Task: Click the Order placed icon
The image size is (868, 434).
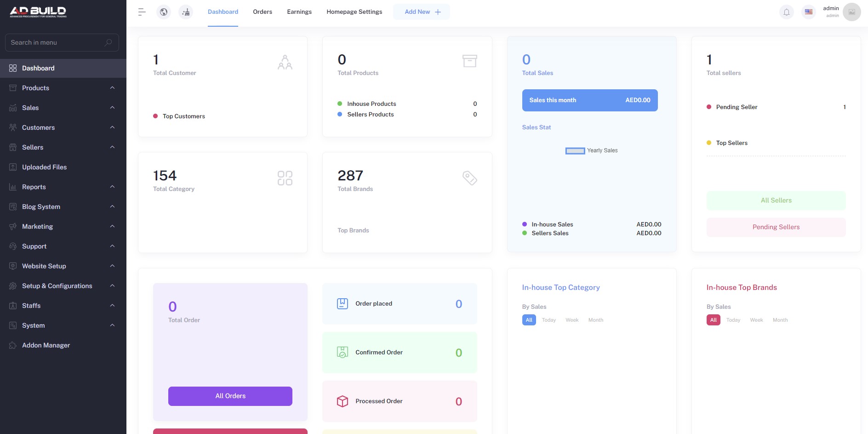Action: tap(343, 304)
